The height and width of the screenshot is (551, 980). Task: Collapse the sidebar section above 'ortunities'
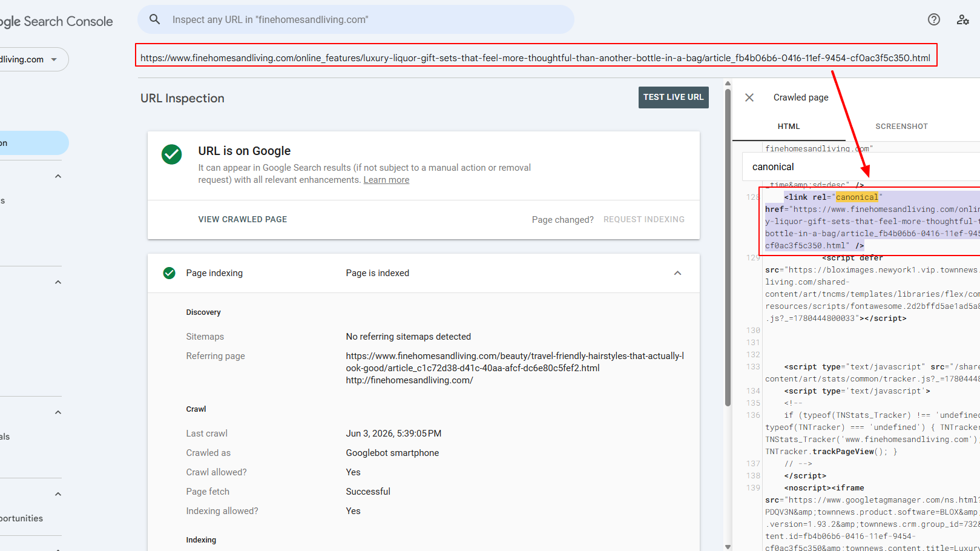pyautogui.click(x=58, y=494)
